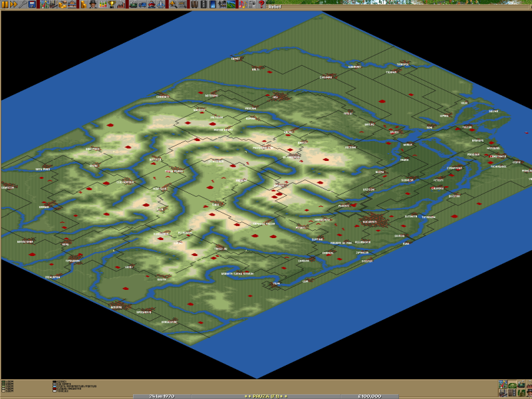Click the PLOIESTI town label on map
This screenshot has width=532, height=399.
[344, 206]
